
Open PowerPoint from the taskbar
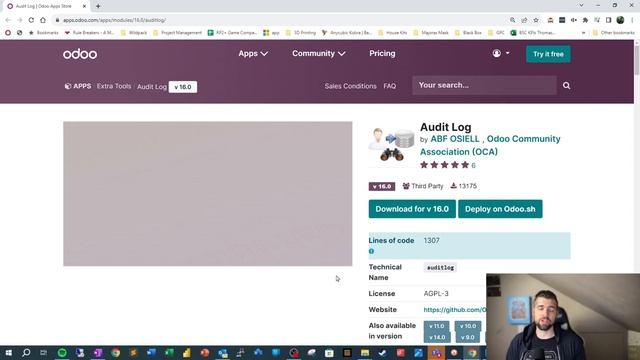coord(204,353)
